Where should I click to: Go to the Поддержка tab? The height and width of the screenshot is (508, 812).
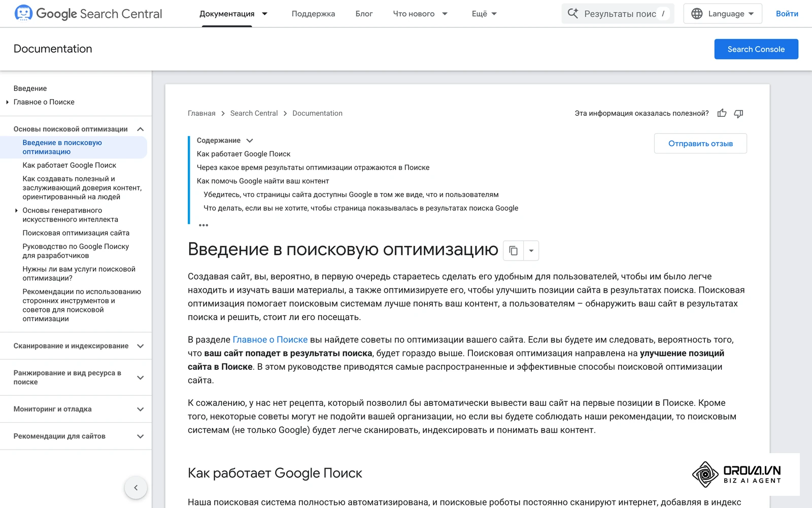pyautogui.click(x=313, y=14)
